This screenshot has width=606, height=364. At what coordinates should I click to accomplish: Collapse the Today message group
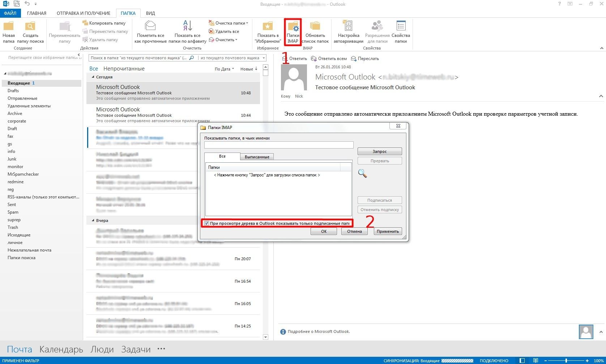(x=93, y=77)
